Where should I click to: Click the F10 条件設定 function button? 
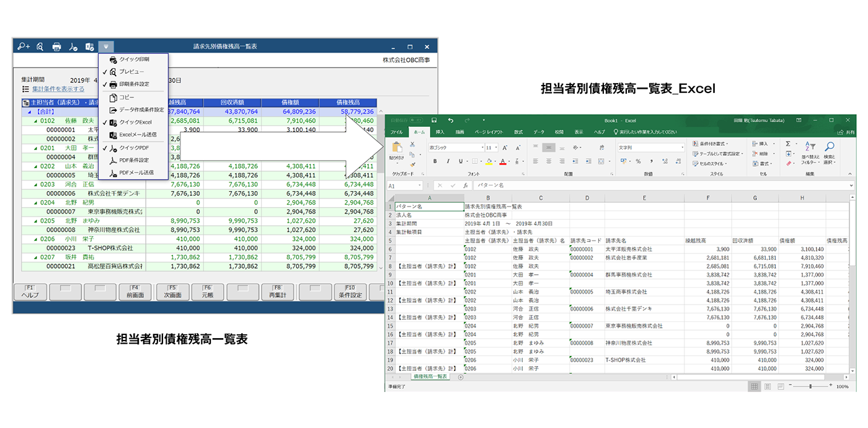pos(350,292)
